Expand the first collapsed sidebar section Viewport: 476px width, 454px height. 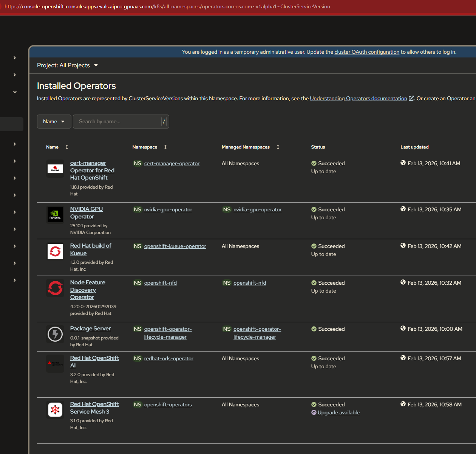click(x=15, y=58)
